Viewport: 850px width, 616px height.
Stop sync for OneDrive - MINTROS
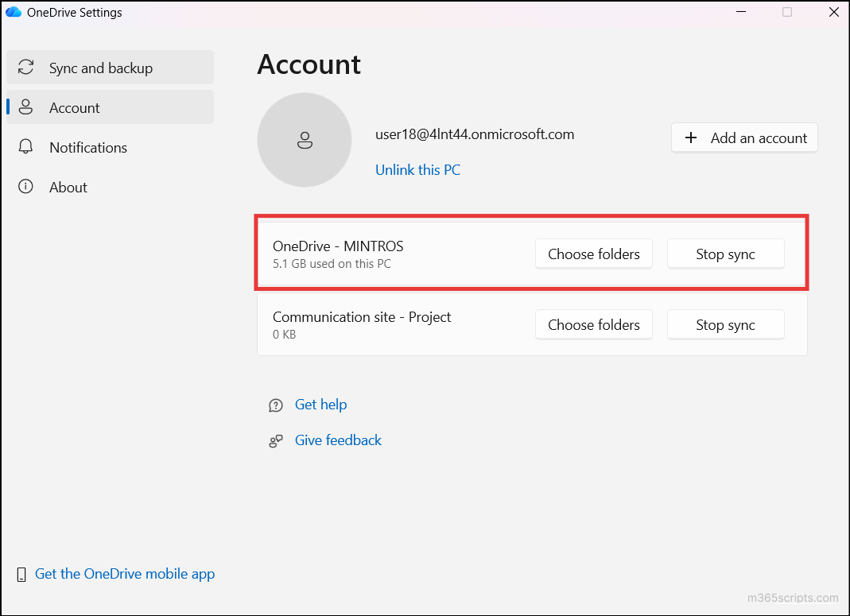(725, 254)
